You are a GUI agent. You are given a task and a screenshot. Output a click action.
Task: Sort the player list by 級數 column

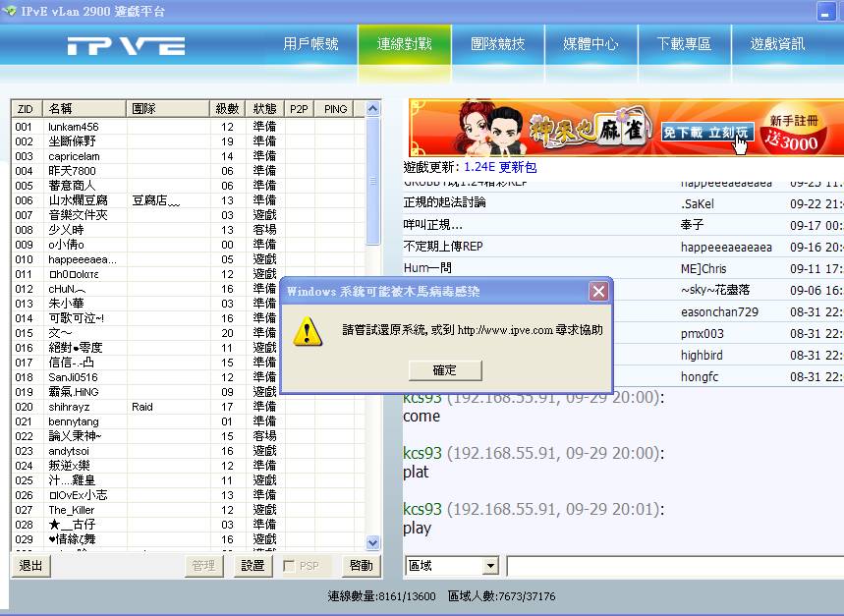click(227, 109)
